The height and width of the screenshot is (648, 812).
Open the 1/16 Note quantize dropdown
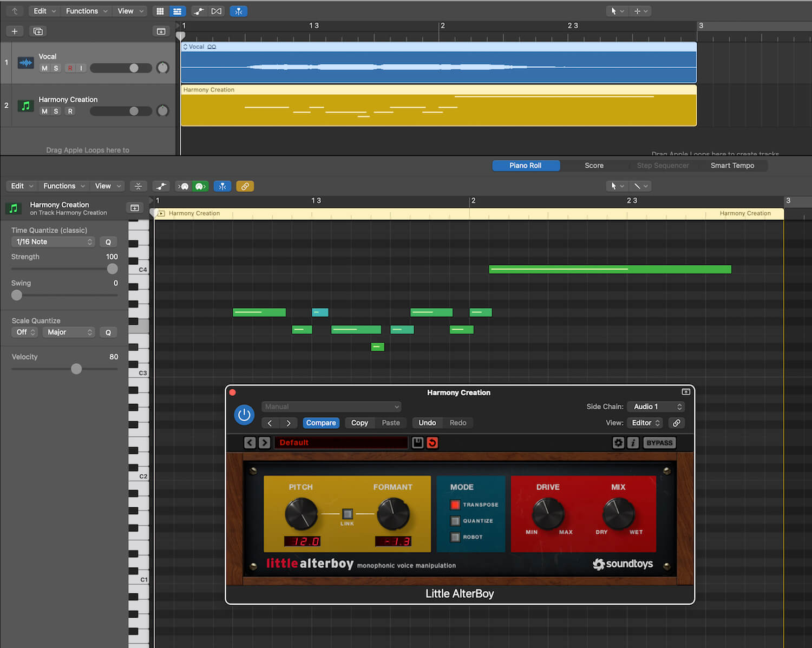[x=53, y=242]
